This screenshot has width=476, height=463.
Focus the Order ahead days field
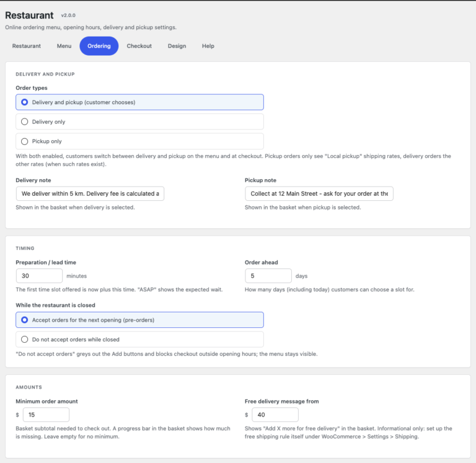268,276
